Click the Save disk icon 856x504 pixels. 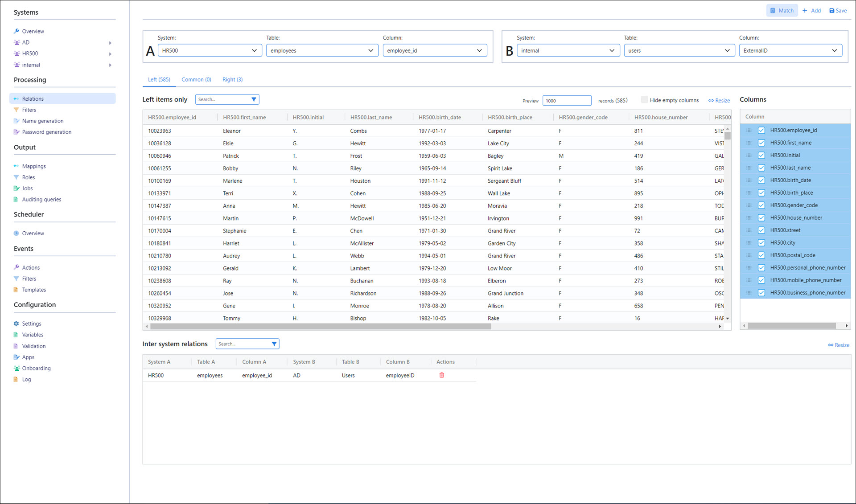coord(831,11)
